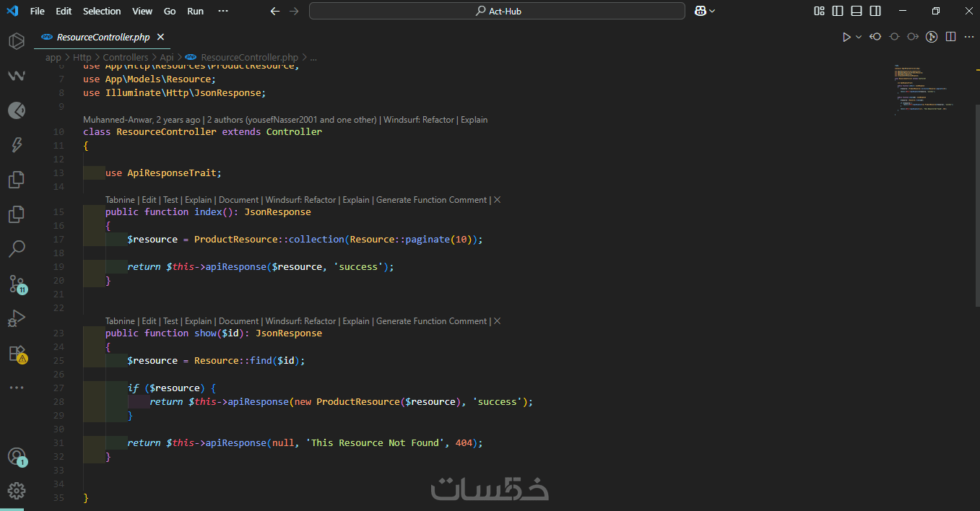Click 'Windsurf: Refactor' above show($id) function
Viewport: 980px width, 511px height.
300,321
